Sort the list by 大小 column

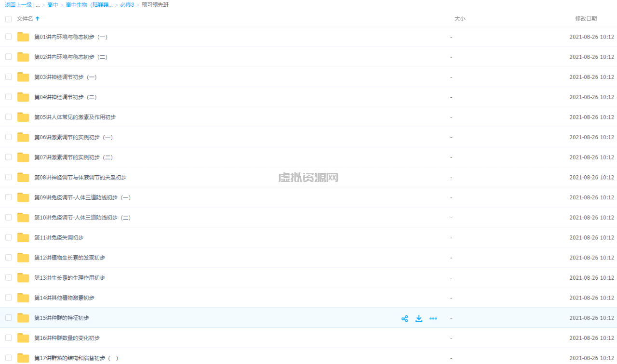(460, 19)
